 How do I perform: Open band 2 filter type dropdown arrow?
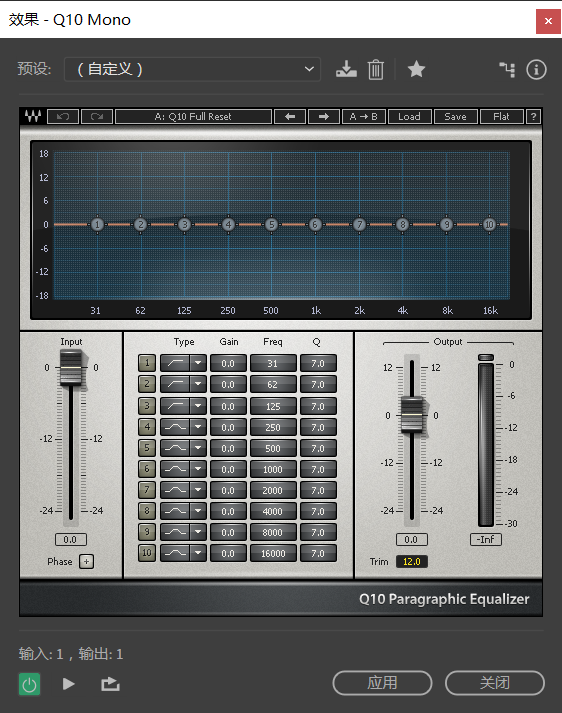click(x=198, y=384)
